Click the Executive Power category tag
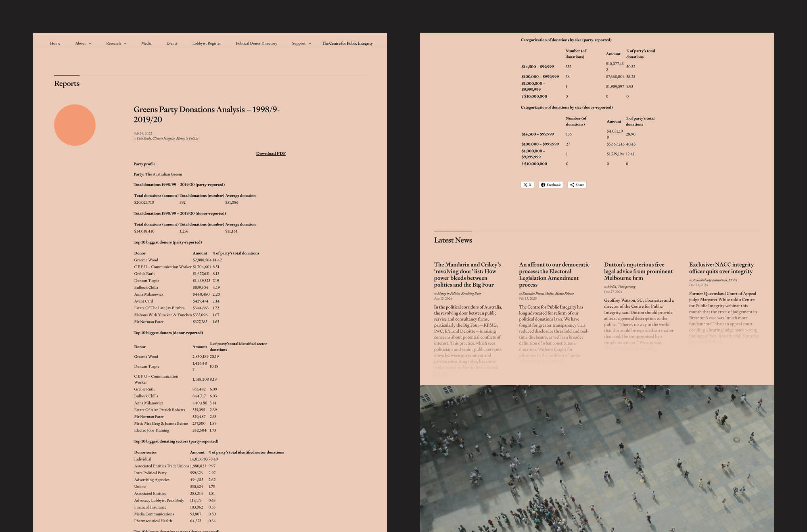This screenshot has height=532, width=807. tap(533, 294)
